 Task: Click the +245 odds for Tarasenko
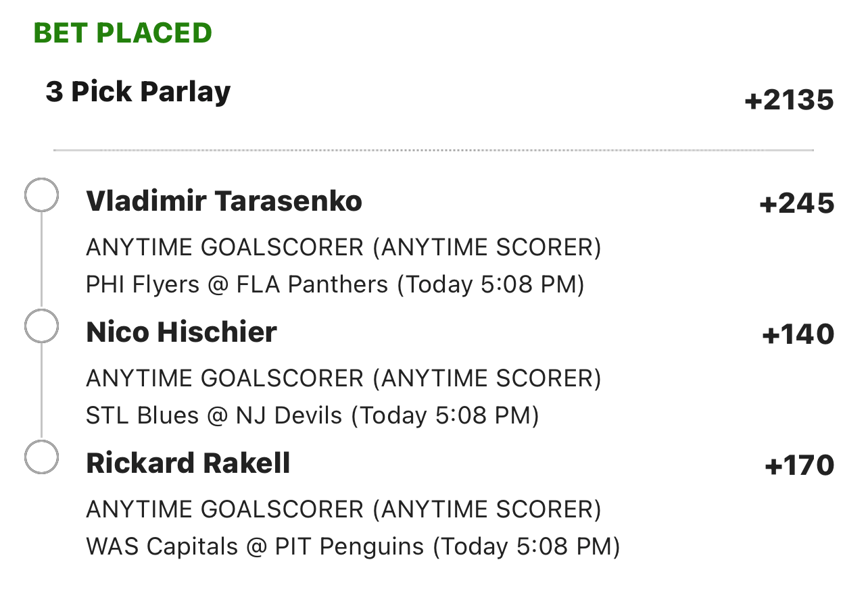796,204
